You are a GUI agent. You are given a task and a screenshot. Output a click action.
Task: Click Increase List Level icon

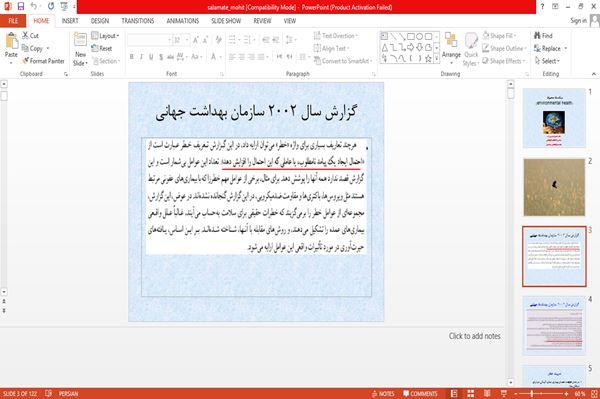tap(275, 39)
